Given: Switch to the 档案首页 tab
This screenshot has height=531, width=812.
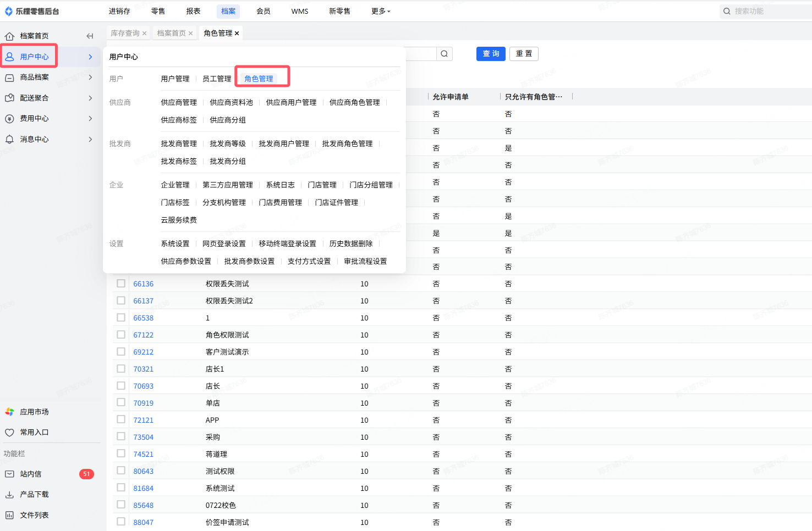Looking at the screenshot, I should point(171,34).
